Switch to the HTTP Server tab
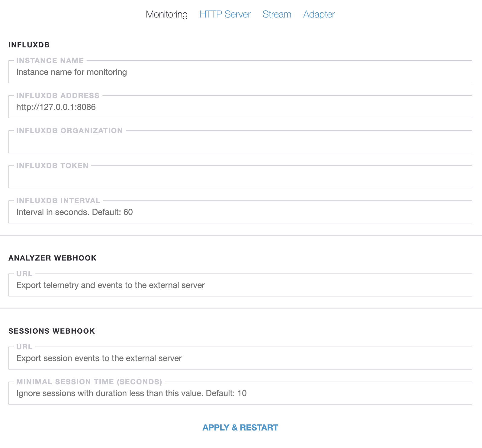The image size is (482, 448). point(225,14)
